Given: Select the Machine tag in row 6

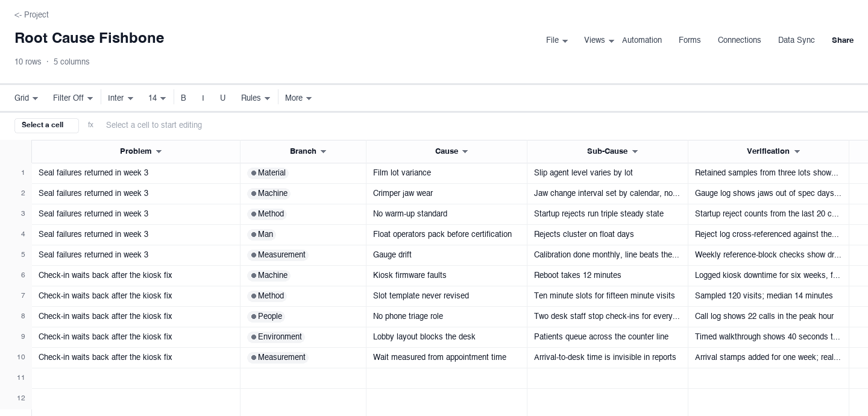Looking at the screenshot, I should [x=269, y=276].
